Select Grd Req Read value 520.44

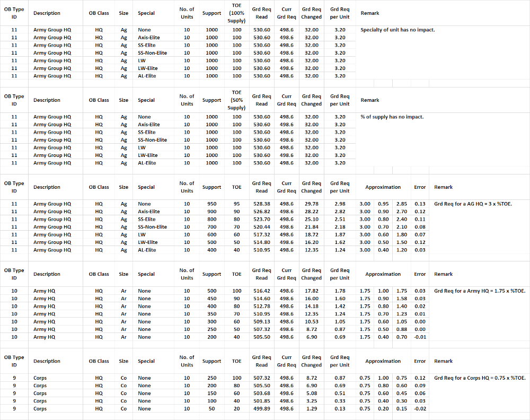coord(262,227)
